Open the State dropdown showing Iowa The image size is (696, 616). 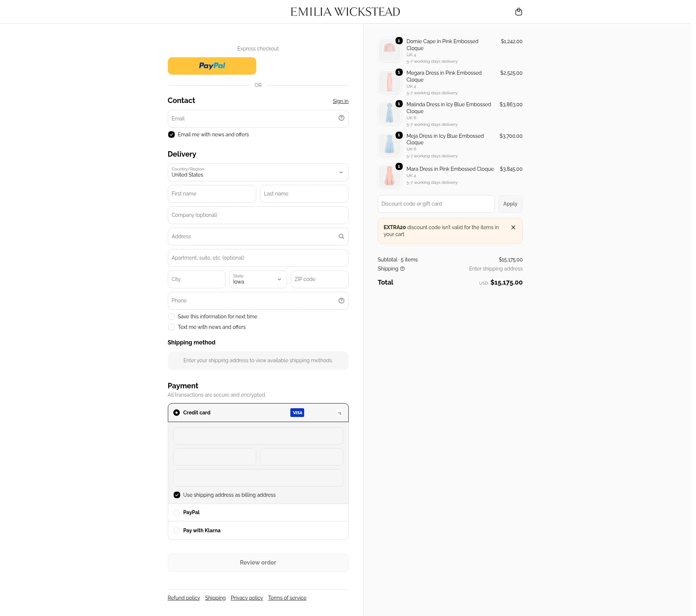click(258, 279)
